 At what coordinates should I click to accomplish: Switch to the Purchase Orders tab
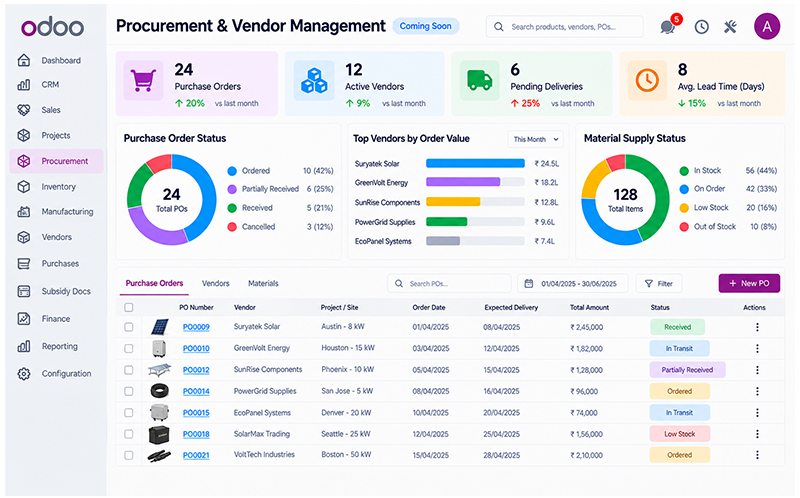click(154, 284)
